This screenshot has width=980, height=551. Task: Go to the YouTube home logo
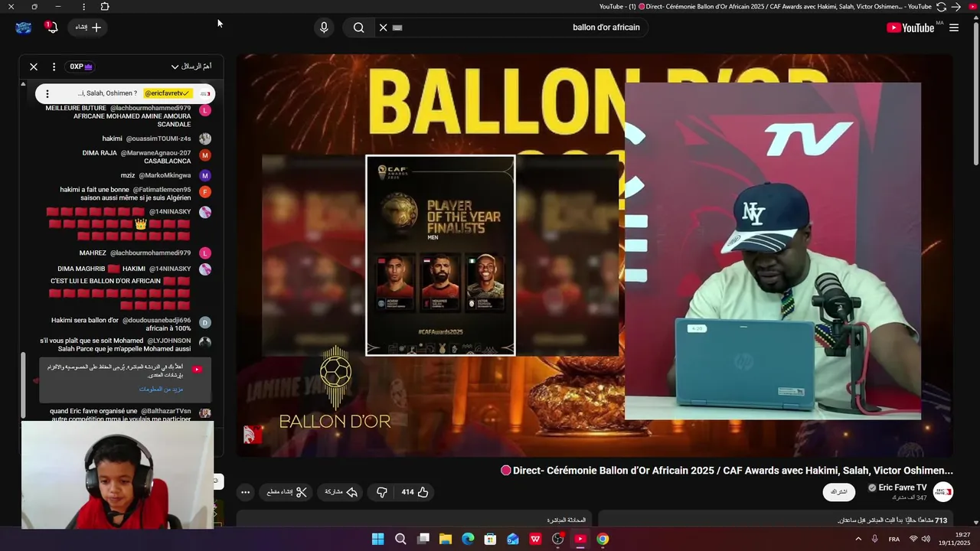coord(910,28)
